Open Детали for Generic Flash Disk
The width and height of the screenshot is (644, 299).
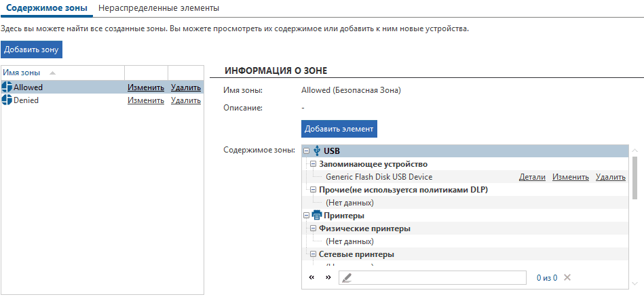coord(532,177)
